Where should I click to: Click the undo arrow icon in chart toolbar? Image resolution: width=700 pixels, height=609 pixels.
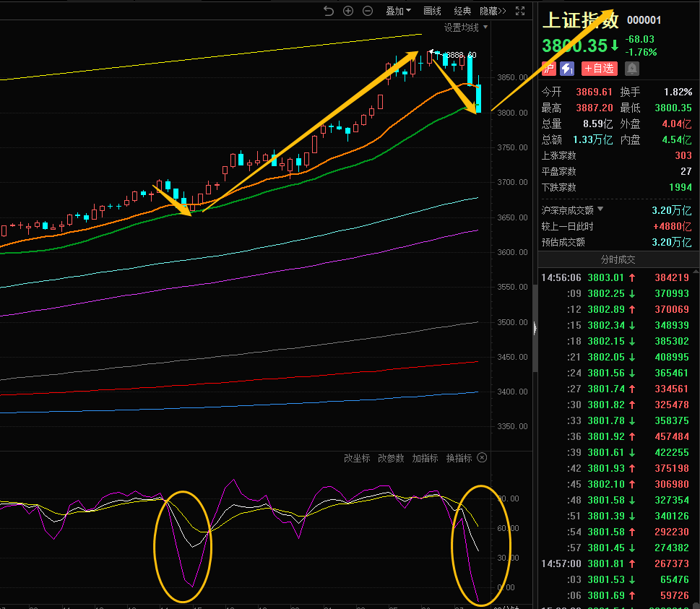pyautogui.click(x=329, y=11)
